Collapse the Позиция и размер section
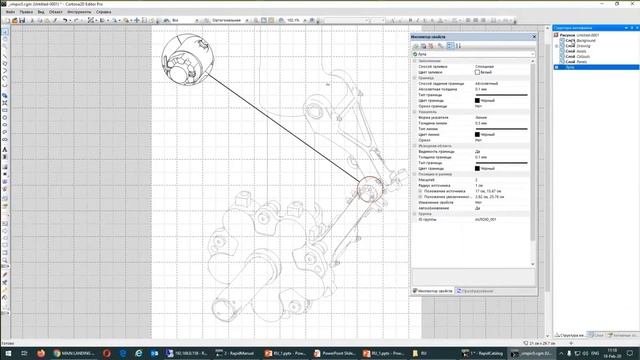 tap(415, 174)
